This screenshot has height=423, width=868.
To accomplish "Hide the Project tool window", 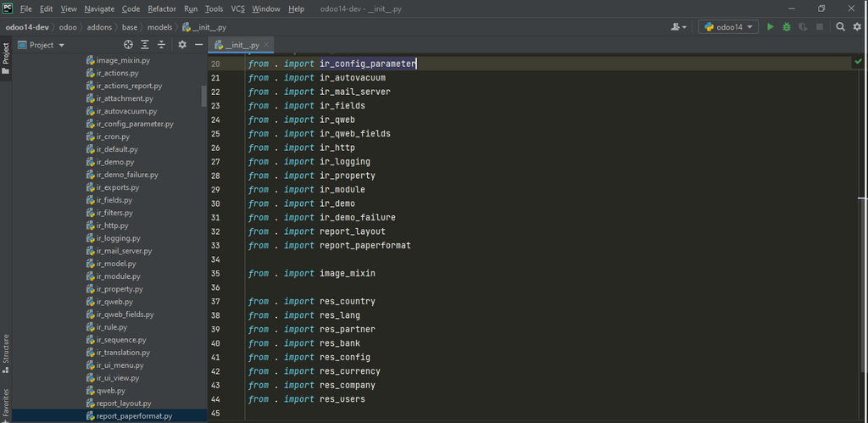I will point(198,45).
